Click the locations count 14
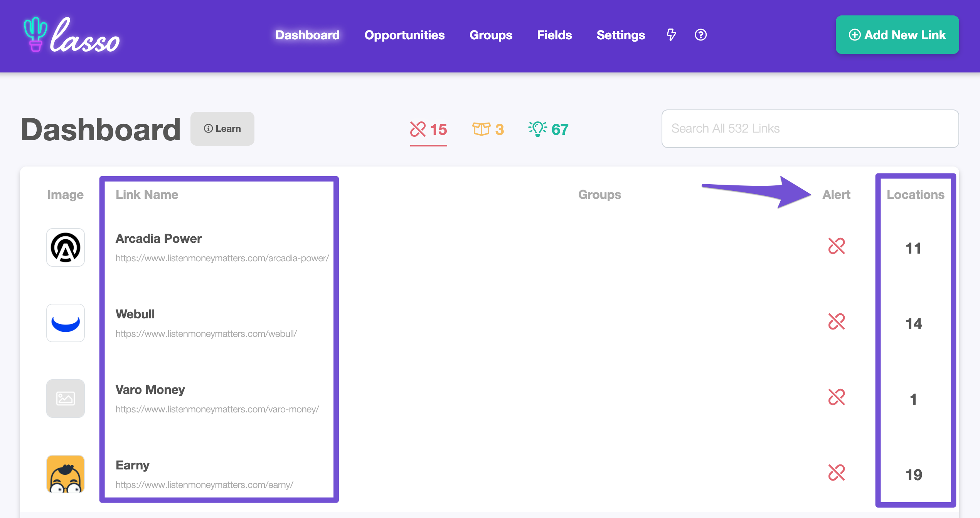The width and height of the screenshot is (980, 518). pyautogui.click(x=914, y=324)
